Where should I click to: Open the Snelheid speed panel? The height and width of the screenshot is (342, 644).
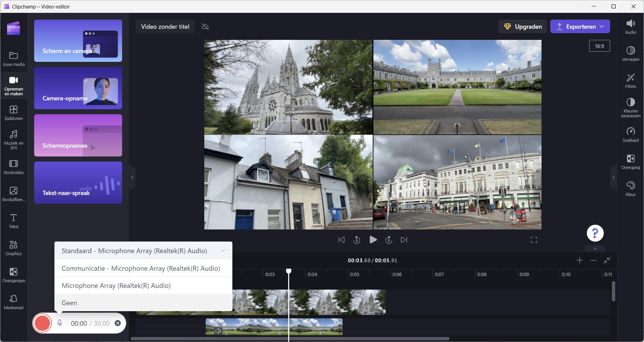click(x=630, y=135)
